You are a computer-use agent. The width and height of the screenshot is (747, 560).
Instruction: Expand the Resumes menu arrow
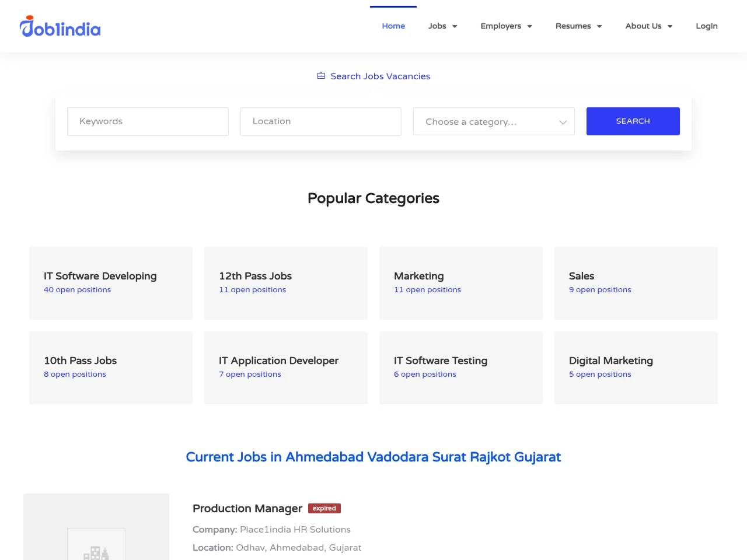[x=599, y=26]
